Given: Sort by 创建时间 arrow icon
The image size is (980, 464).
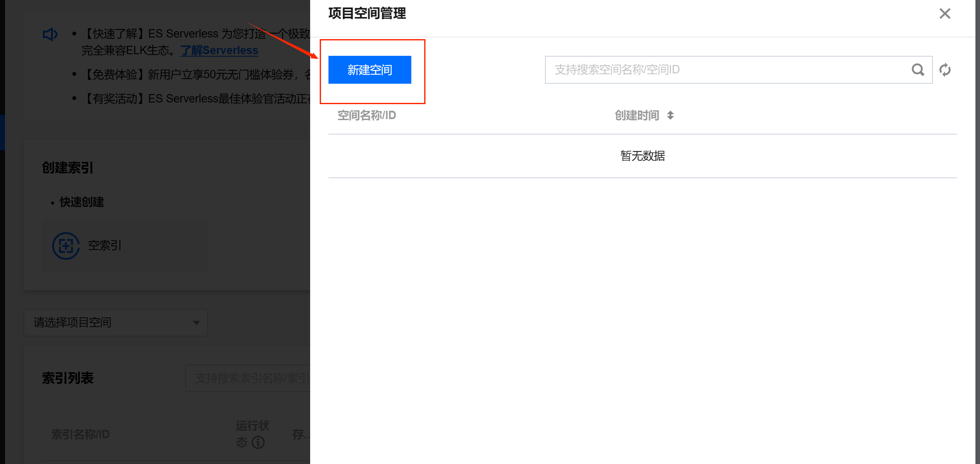Looking at the screenshot, I should [670, 115].
